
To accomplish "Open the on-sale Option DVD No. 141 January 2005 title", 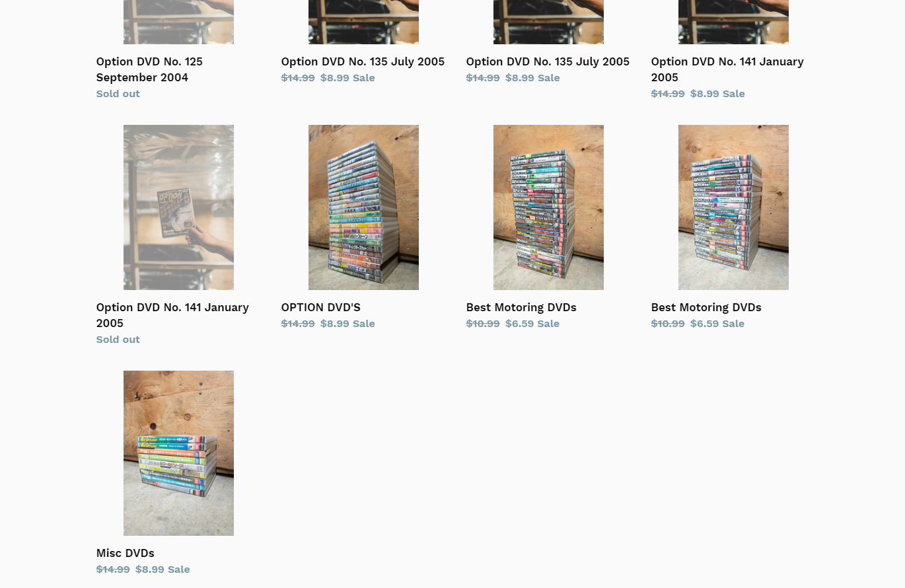I will point(727,69).
